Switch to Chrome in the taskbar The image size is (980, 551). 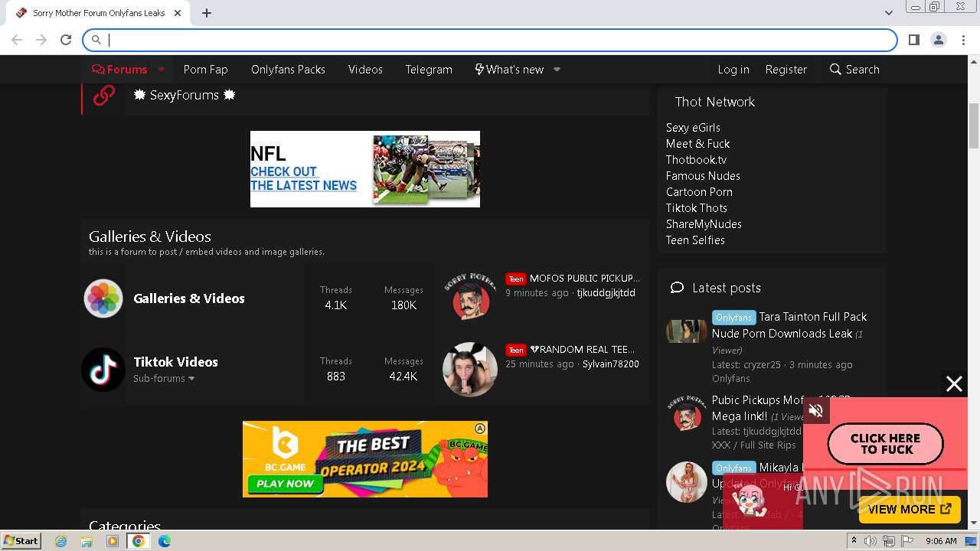point(139,541)
